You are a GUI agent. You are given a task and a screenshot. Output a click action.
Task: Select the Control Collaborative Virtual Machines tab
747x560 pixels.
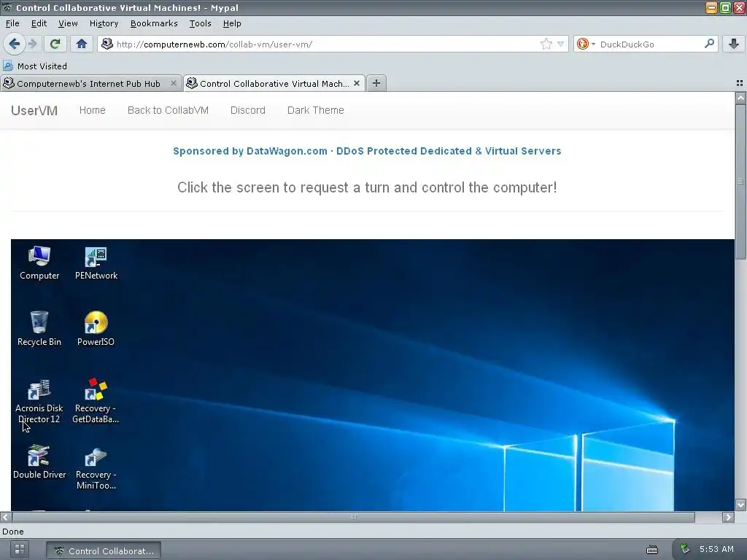274,84
